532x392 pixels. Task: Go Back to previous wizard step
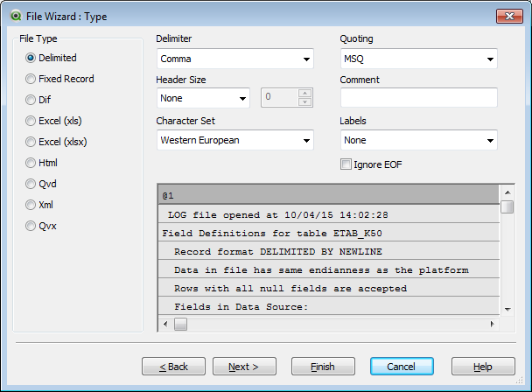(173, 367)
